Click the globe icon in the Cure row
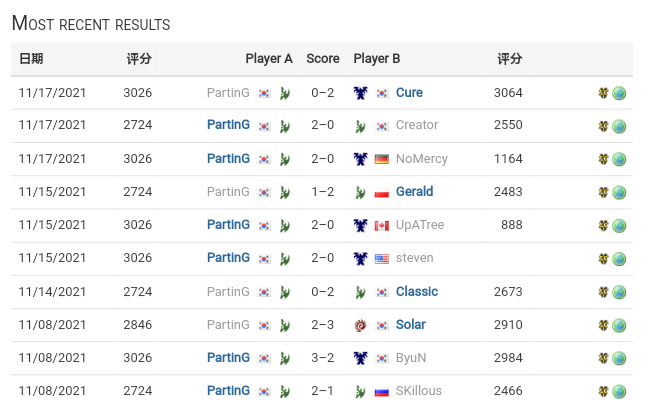The image size is (670, 416). pyautogui.click(x=620, y=93)
